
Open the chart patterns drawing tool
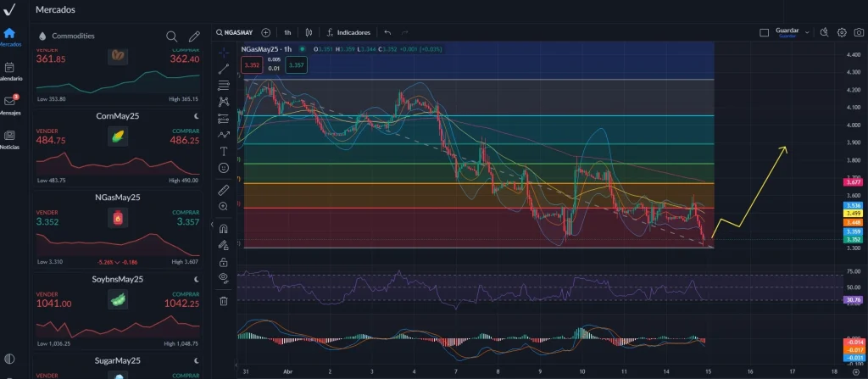[x=224, y=102]
